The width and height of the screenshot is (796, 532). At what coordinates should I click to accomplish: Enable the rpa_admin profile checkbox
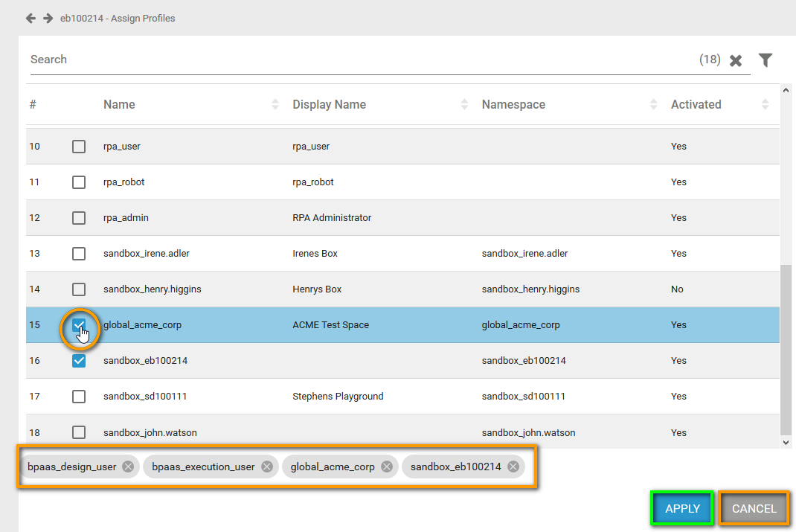tap(79, 218)
